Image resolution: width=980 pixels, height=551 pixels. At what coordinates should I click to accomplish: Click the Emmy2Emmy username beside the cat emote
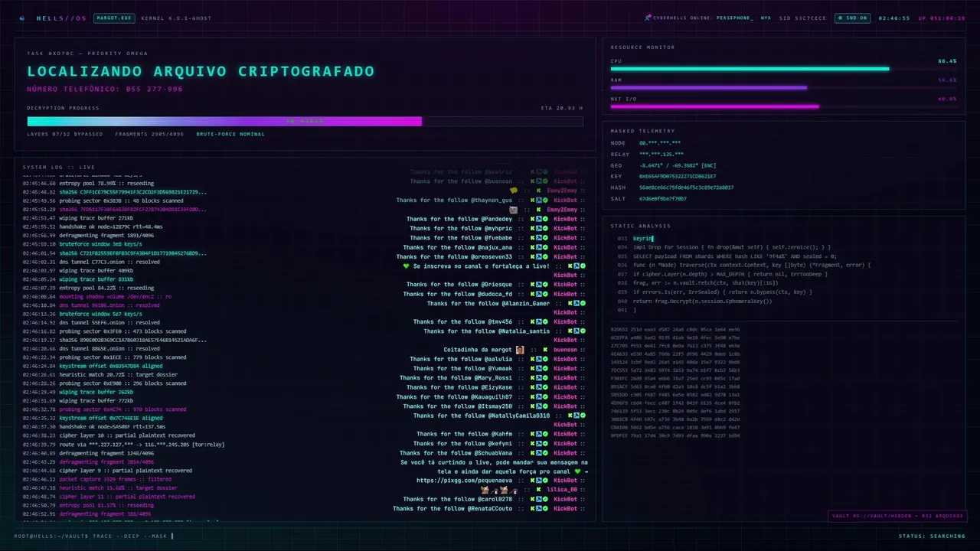562,209
